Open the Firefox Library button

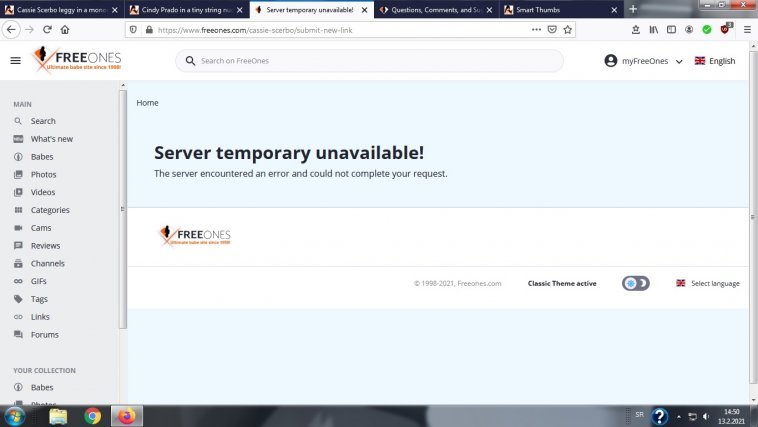pyautogui.click(x=654, y=29)
